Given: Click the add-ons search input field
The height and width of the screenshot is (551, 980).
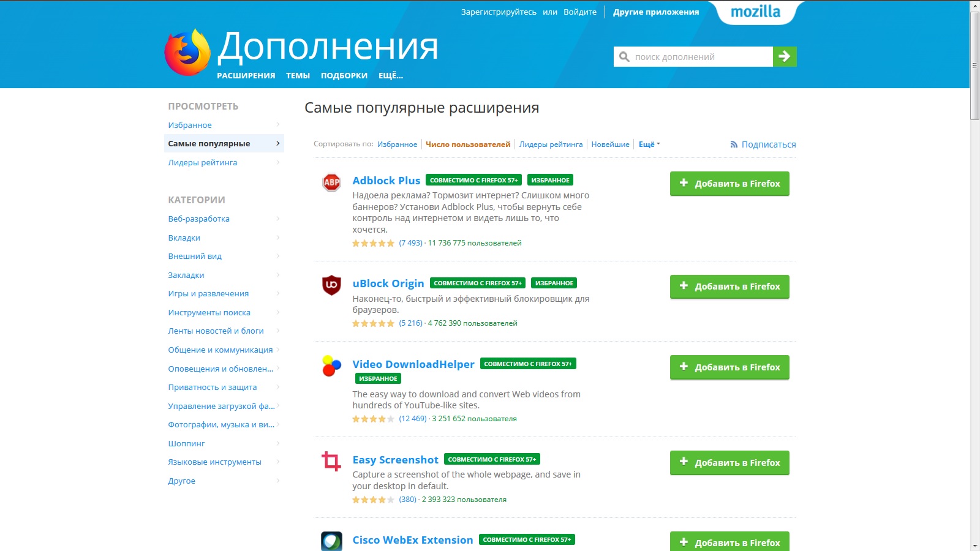Looking at the screenshot, I should [693, 56].
